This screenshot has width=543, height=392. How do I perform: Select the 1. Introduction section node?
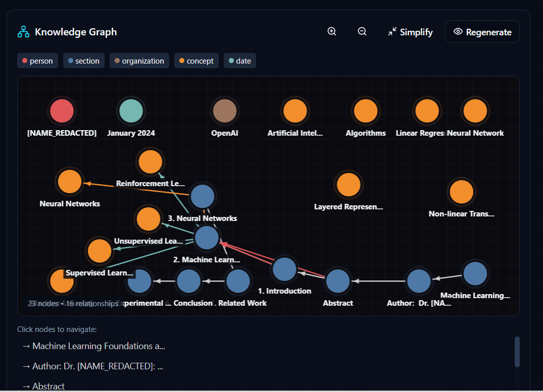click(285, 269)
